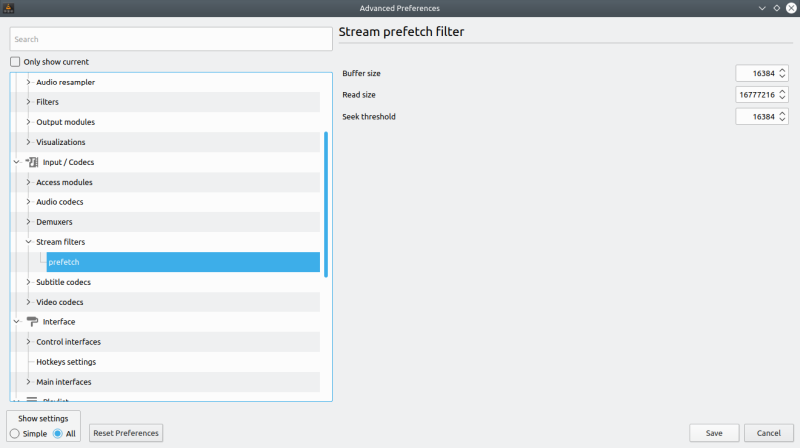
Task: Click the Input / Codecs category icon
Action: (32, 162)
